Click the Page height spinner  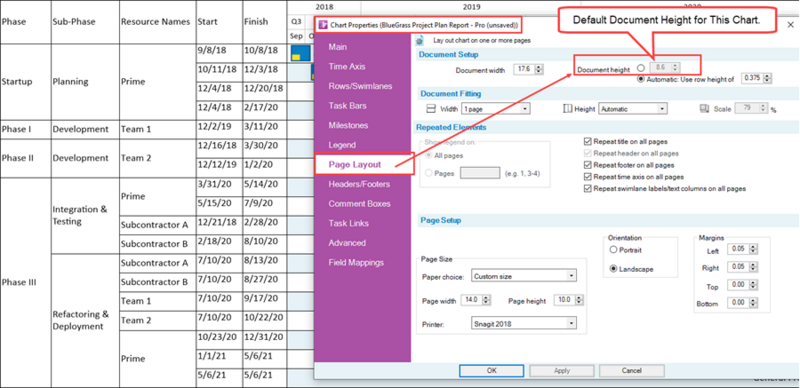coord(580,300)
